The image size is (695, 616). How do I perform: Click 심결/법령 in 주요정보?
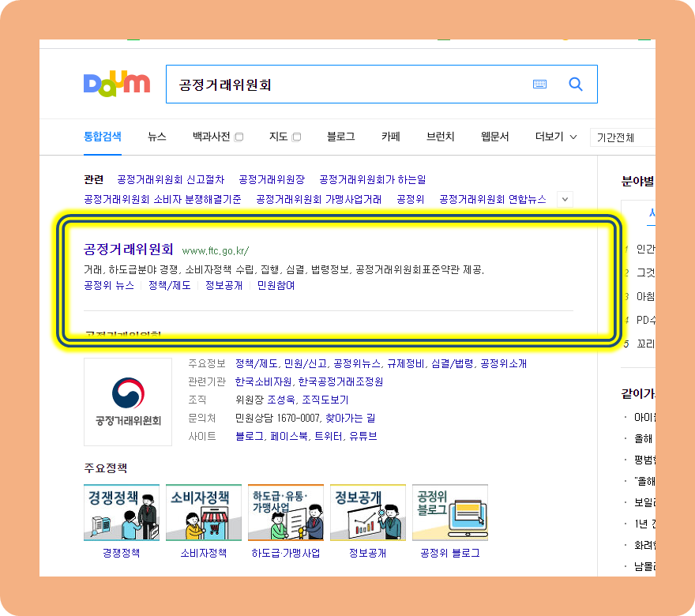[453, 364]
